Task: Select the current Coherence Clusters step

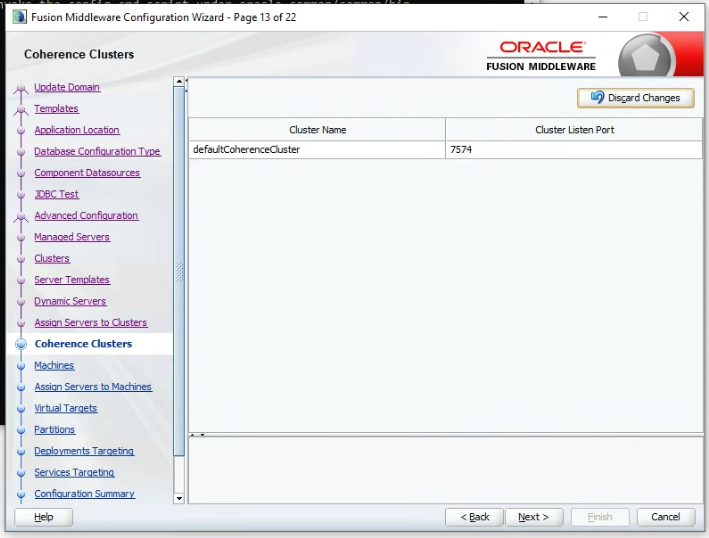Action: tap(83, 344)
